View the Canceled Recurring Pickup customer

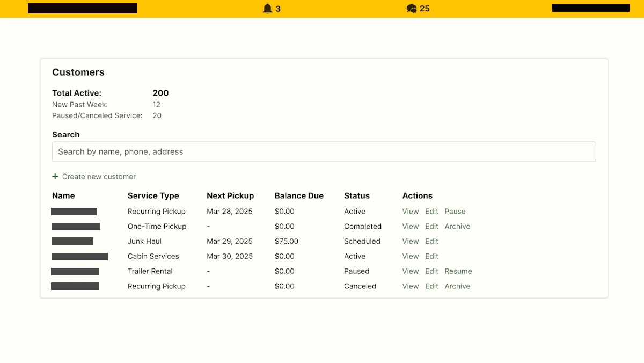[x=411, y=287]
